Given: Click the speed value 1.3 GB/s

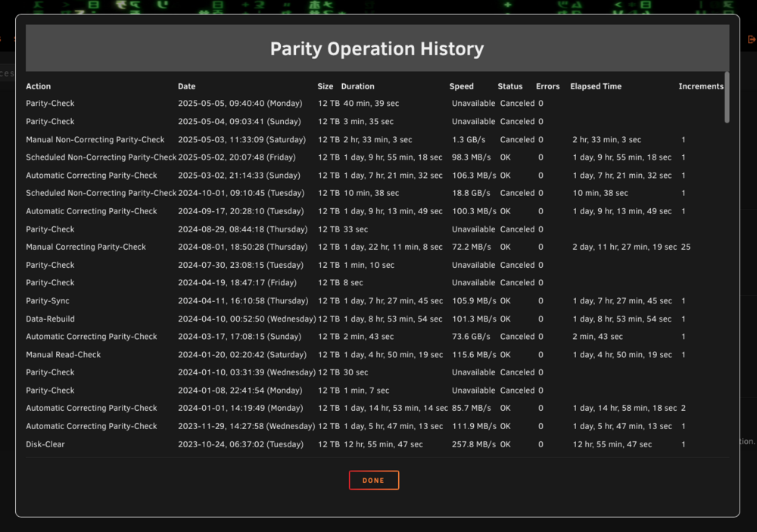Looking at the screenshot, I should point(469,139).
